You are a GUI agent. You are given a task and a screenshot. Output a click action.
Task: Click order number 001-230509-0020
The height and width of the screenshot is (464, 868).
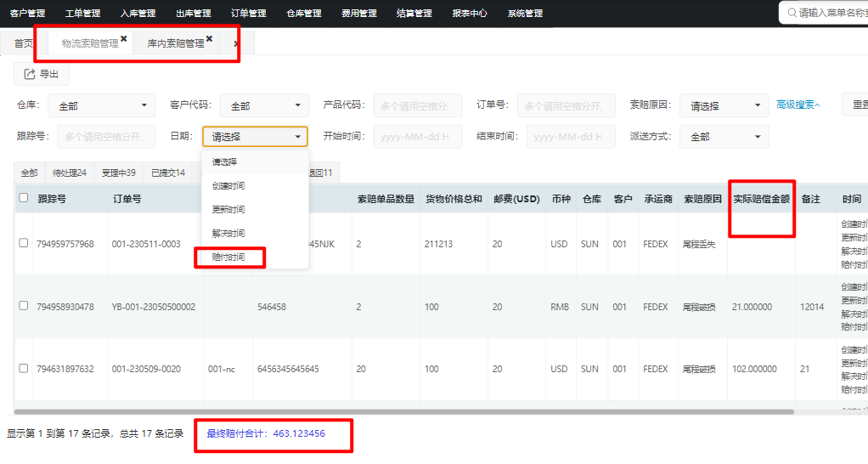click(x=146, y=369)
